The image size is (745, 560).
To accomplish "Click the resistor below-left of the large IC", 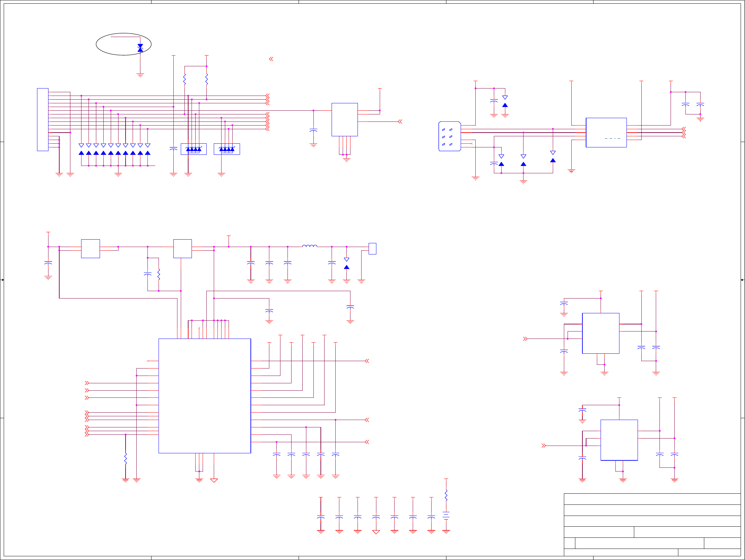I will click(126, 459).
